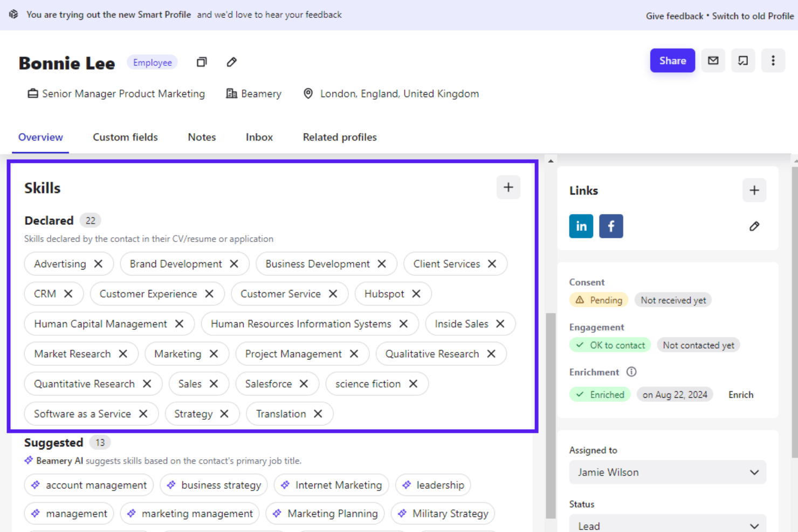Image resolution: width=798 pixels, height=532 pixels.
Task: Switch to the Inbox tab
Action: [x=259, y=137]
